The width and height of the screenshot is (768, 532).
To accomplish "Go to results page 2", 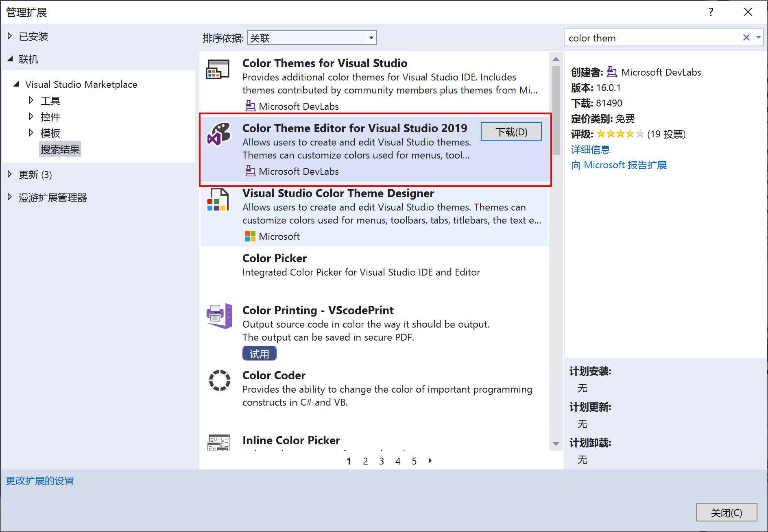I will [365, 461].
